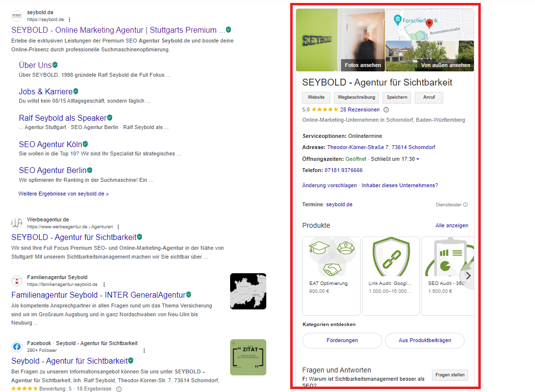Click the Facebook logo icon
Viewport: 535px width, 392px height.
pos(17,347)
